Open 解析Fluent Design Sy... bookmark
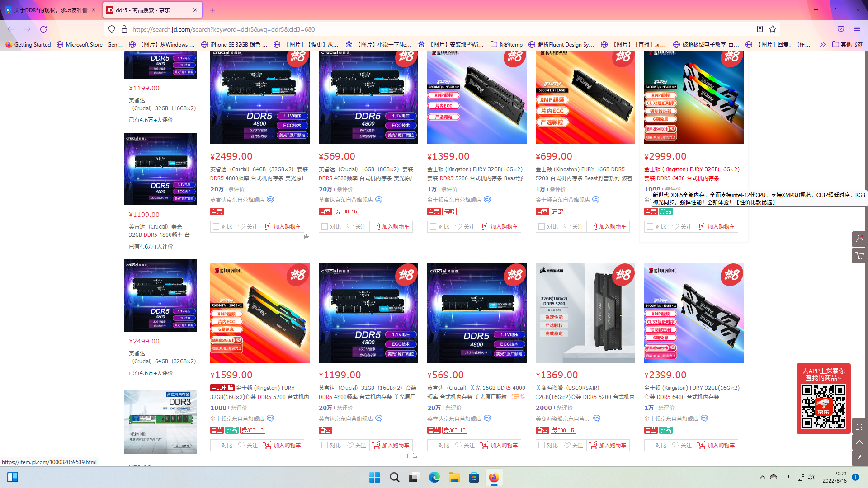Image resolution: width=868 pixels, height=488 pixels. pos(561,44)
